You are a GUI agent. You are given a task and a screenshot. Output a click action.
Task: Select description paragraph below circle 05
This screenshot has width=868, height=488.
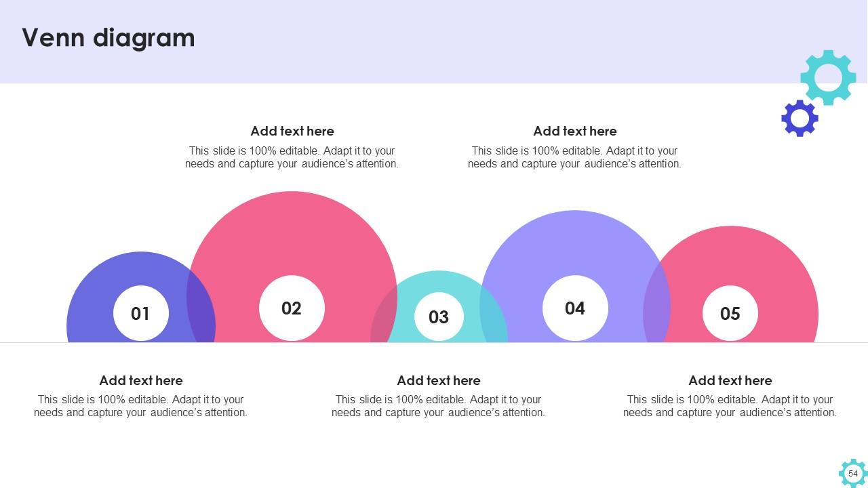pyautogui.click(x=730, y=406)
